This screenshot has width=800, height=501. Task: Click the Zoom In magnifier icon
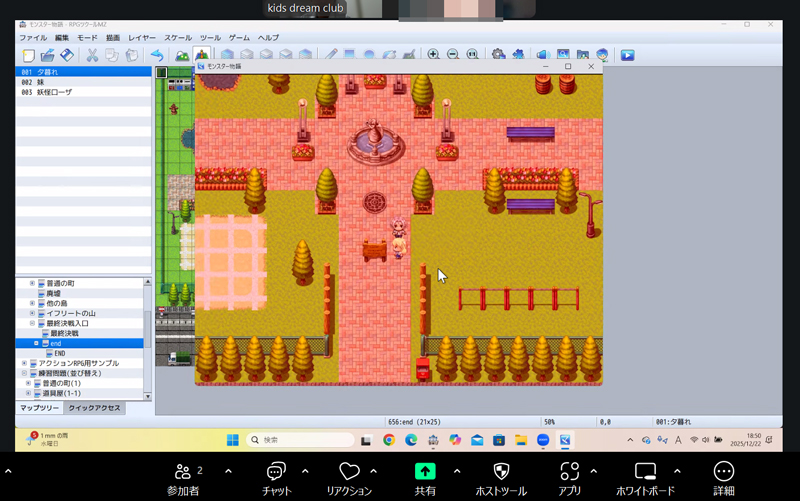click(433, 55)
